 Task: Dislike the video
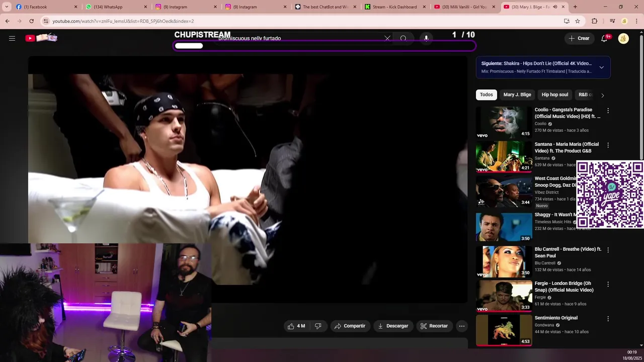click(x=318, y=326)
